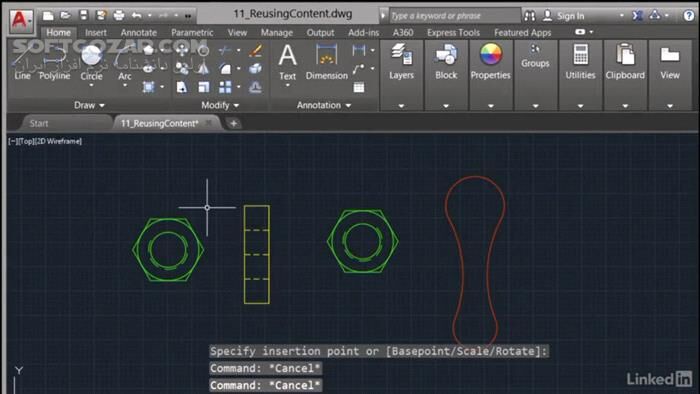Expand the Utilities panel dropdown
700x394 pixels.
[580, 106]
